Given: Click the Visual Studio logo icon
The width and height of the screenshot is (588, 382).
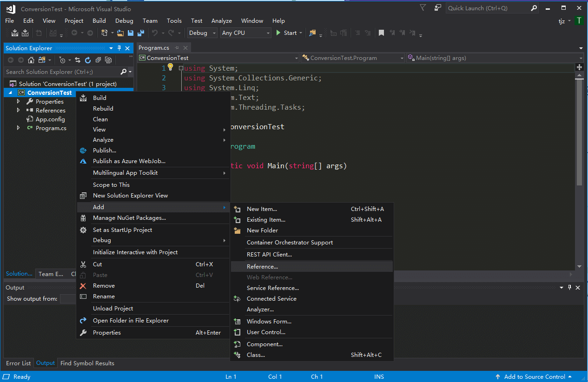Looking at the screenshot, I should click(11, 9).
